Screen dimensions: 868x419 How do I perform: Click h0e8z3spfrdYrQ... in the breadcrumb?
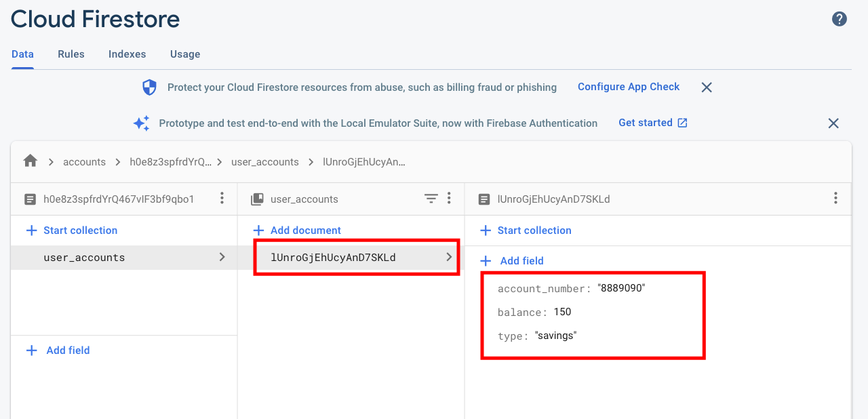[x=171, y=162]
